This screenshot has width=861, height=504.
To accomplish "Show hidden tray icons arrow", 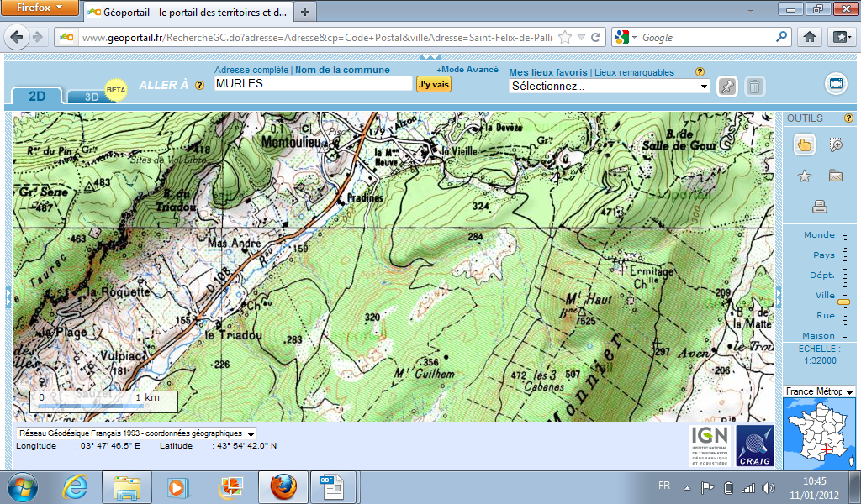I will 687,487.
